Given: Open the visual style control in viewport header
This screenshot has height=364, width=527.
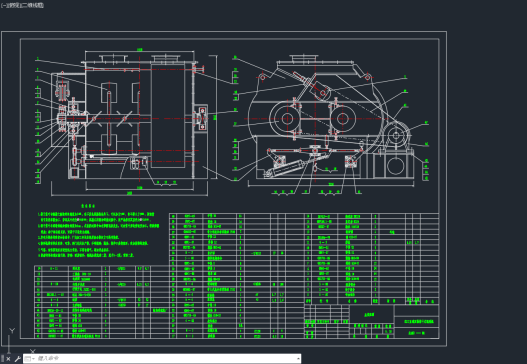Looking at the screenshot, I should 33,5.
